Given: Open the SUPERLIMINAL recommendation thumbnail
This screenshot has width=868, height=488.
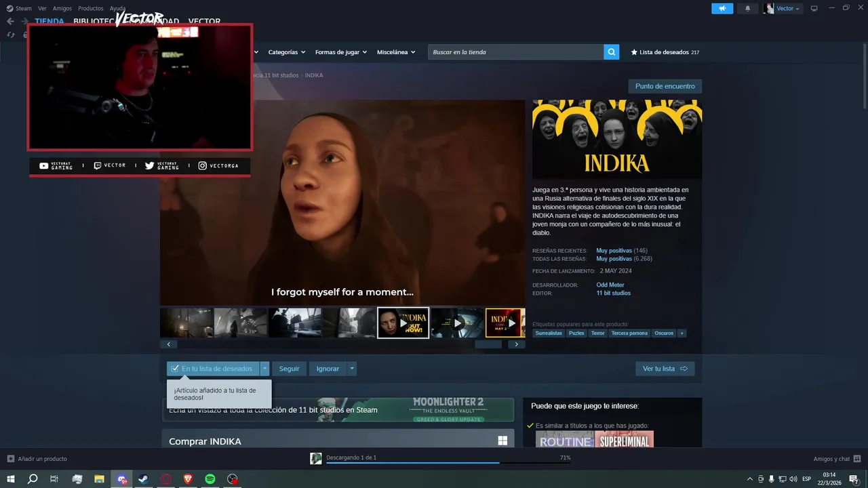Looking at the screenshot, I should (625, 439).
